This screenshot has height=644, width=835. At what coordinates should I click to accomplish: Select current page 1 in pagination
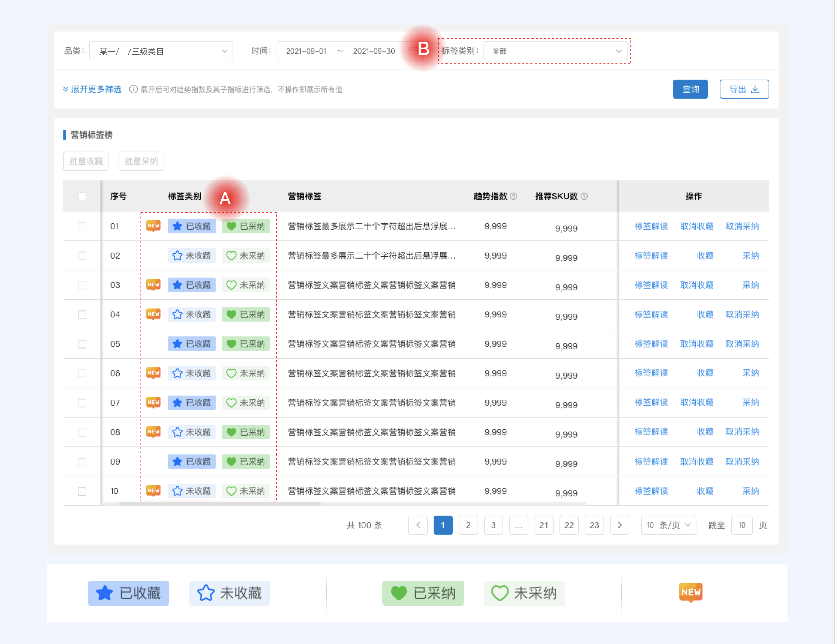coord(443,525)
